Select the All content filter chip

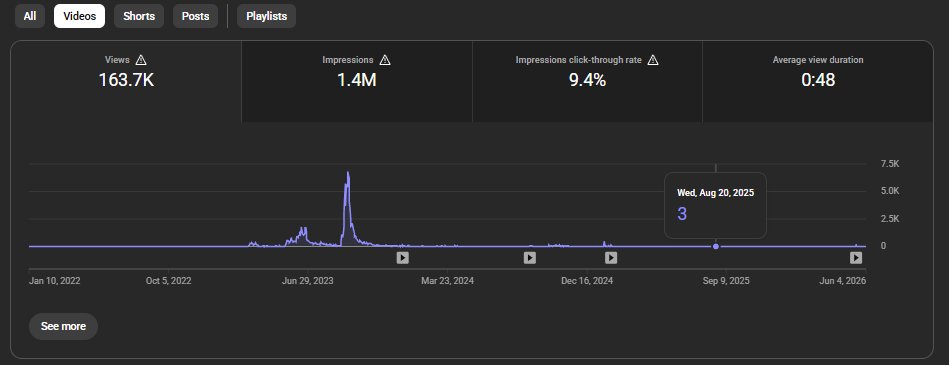[30, 16]
